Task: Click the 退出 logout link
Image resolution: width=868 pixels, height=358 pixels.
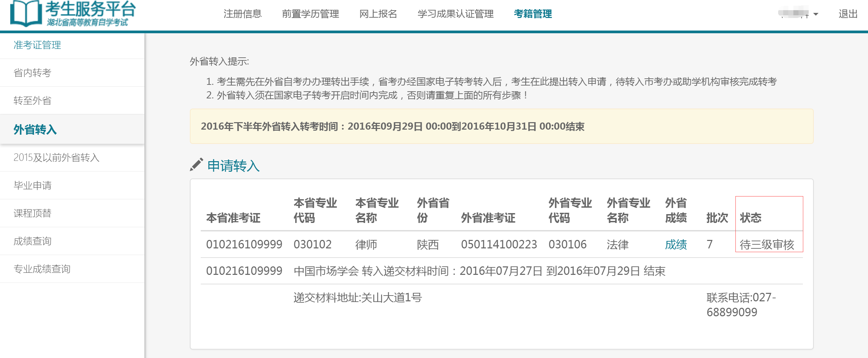Action: coord(848,14)
